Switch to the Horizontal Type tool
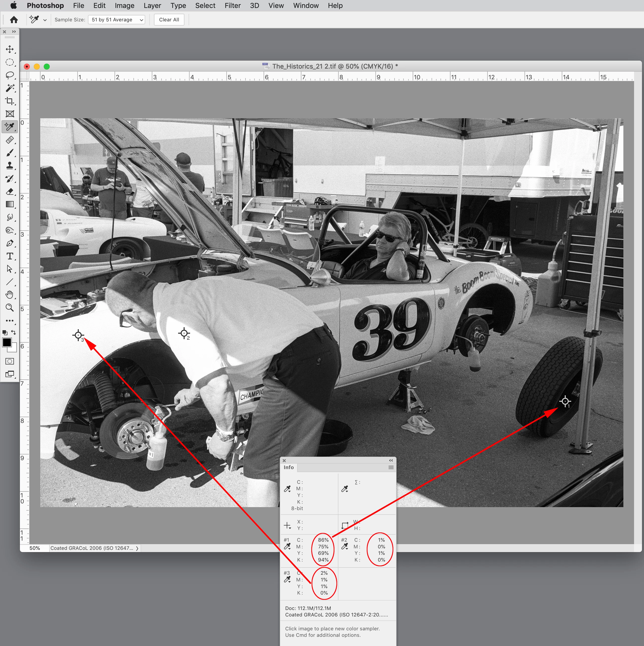The height and width of the screenshot is (646, 644). [10, 256]
